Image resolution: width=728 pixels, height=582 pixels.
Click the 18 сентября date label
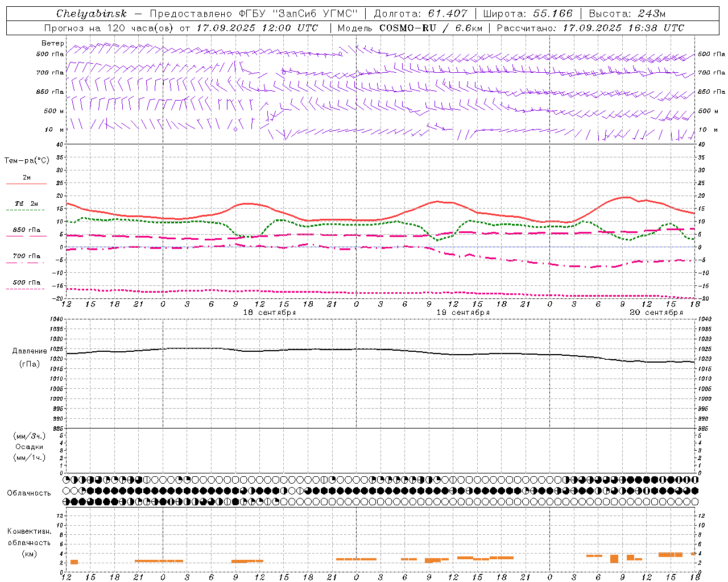tap(270, 313)
